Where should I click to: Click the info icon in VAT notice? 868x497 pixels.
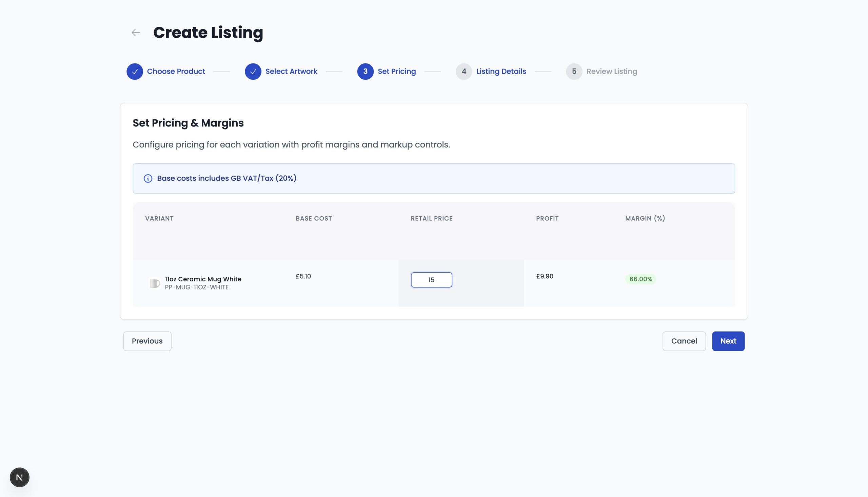(x=148, y=179)
